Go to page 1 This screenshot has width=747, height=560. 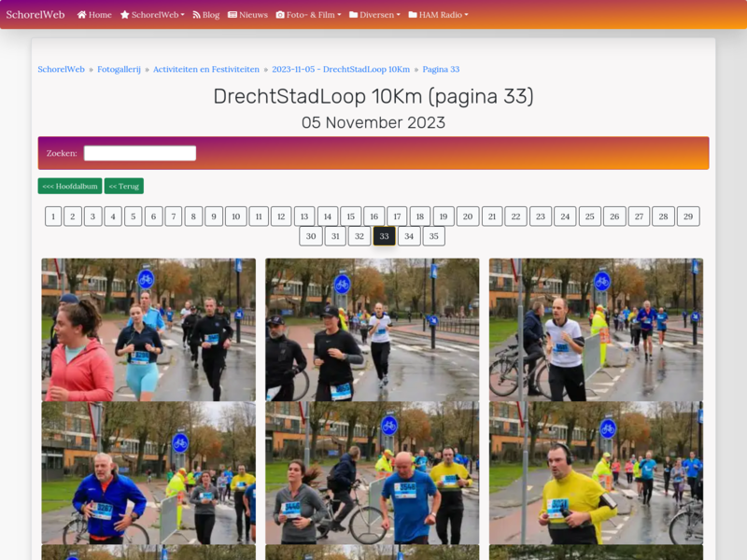tap(53, 217)
